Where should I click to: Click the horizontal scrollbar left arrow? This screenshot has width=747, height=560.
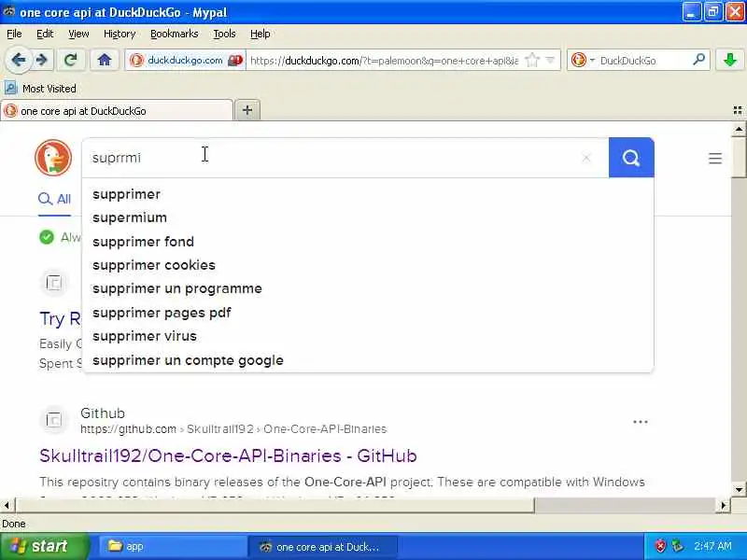(7, 505)
